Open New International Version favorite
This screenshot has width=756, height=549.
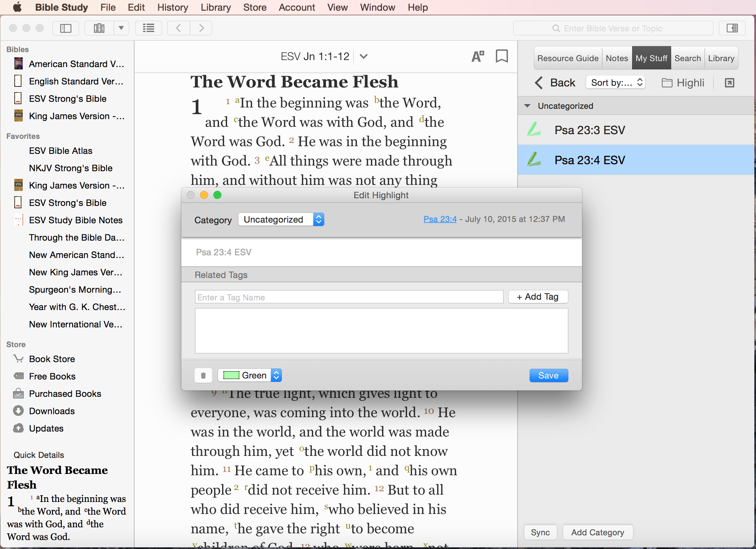tap(75, 324)
